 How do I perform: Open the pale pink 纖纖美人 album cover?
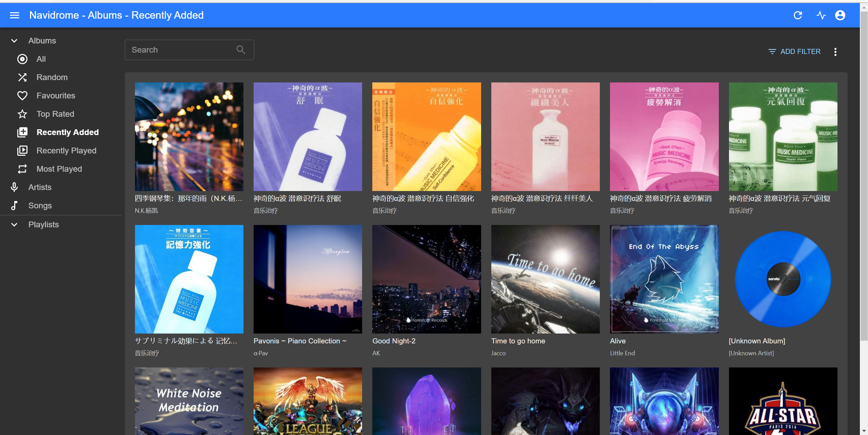pos(545,137)
